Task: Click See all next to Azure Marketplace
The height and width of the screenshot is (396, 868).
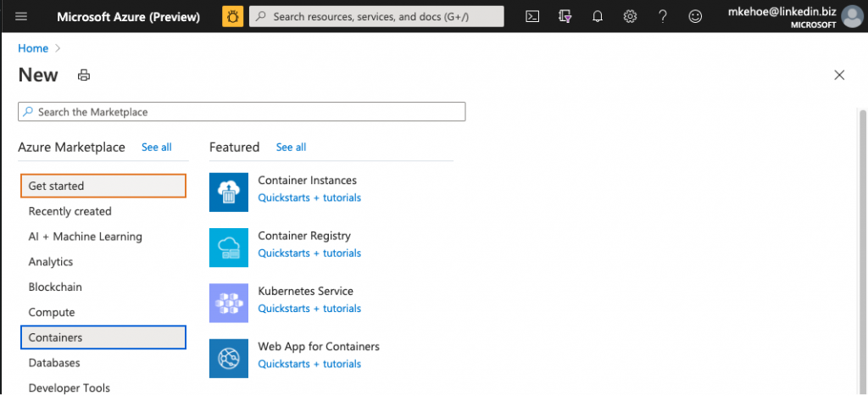Action: (x=156, y=148)
